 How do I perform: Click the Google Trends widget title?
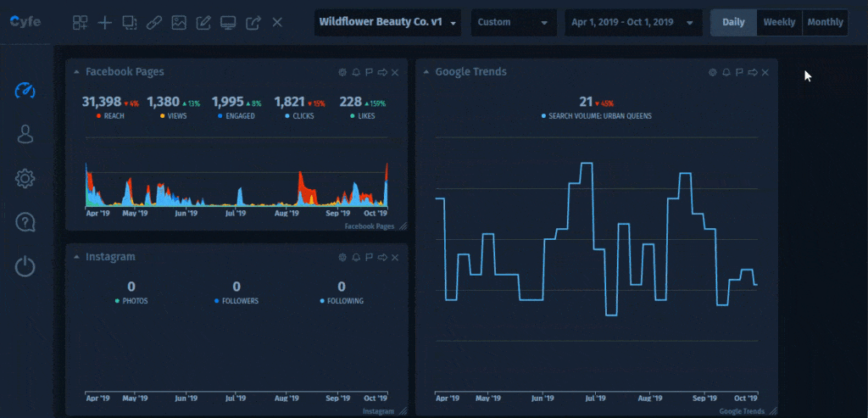coord(471,72)
